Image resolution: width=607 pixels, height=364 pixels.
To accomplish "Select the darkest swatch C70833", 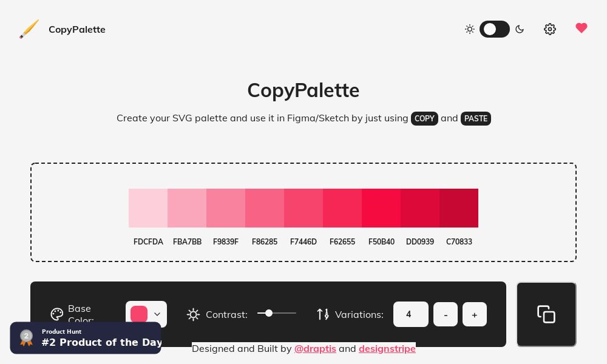I will point(459,208).
